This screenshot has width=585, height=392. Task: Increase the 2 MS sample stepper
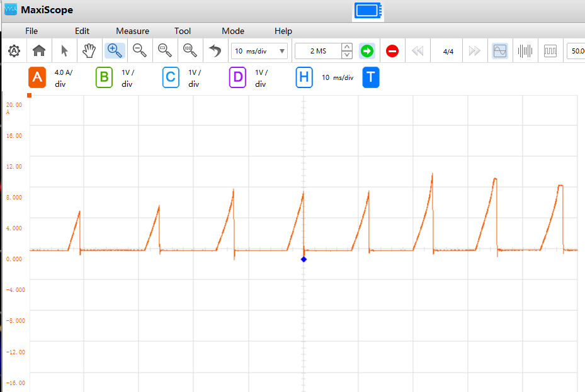pyautogui.click(x=347, y=47)
